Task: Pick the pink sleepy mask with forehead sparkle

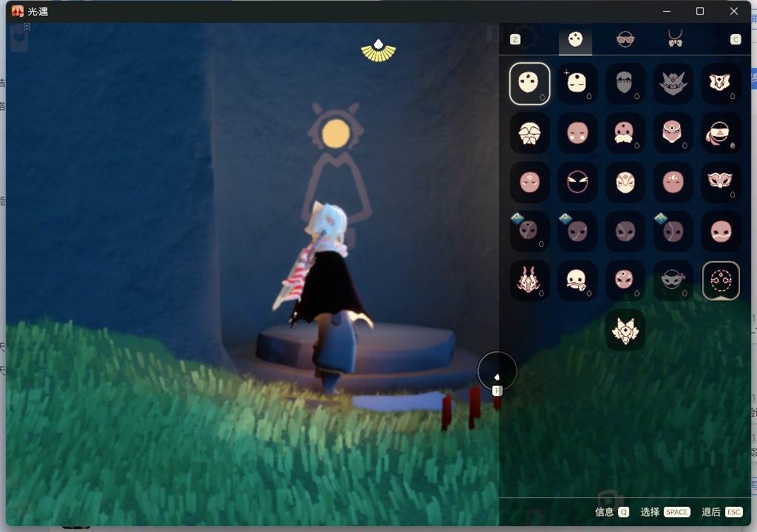Action: pos(529,182)
